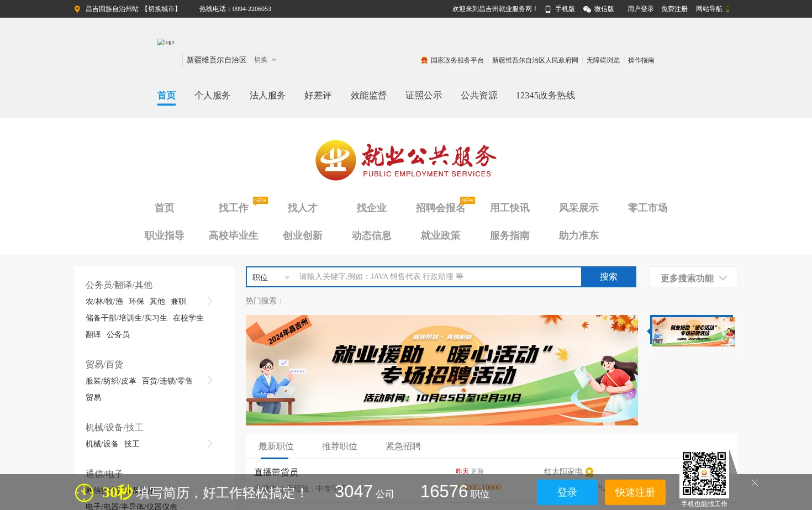This screenshot has height=510, width=812.
Task: Open the 个人服务 menu
Action: click(x=212, y=96)
